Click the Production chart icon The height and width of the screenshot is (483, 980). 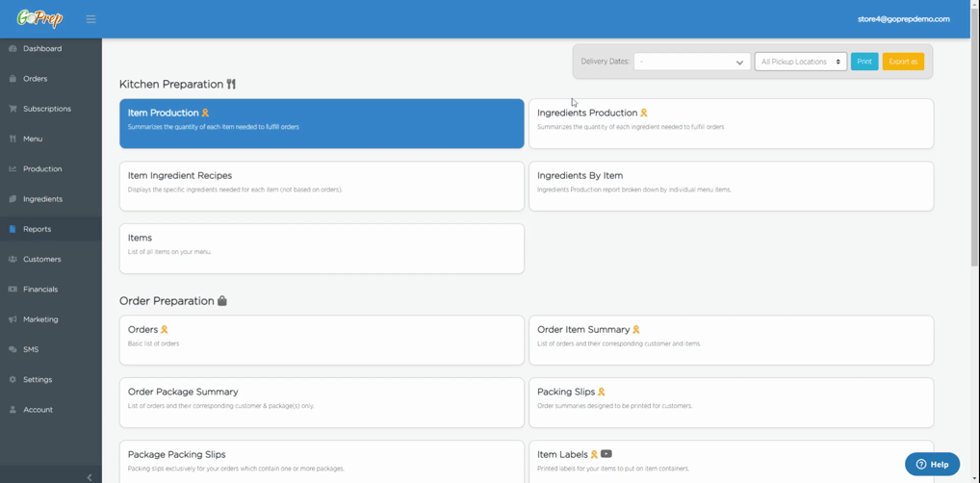pos(13,168)
